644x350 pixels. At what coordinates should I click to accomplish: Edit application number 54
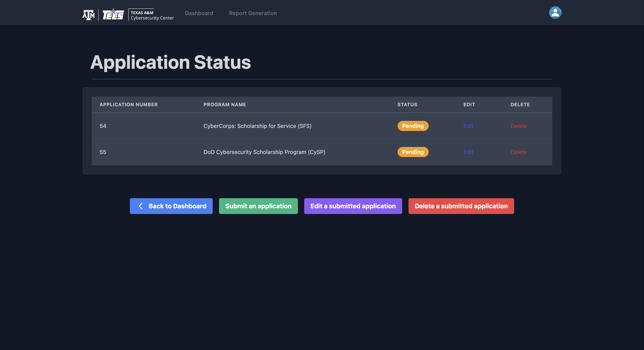468,126
